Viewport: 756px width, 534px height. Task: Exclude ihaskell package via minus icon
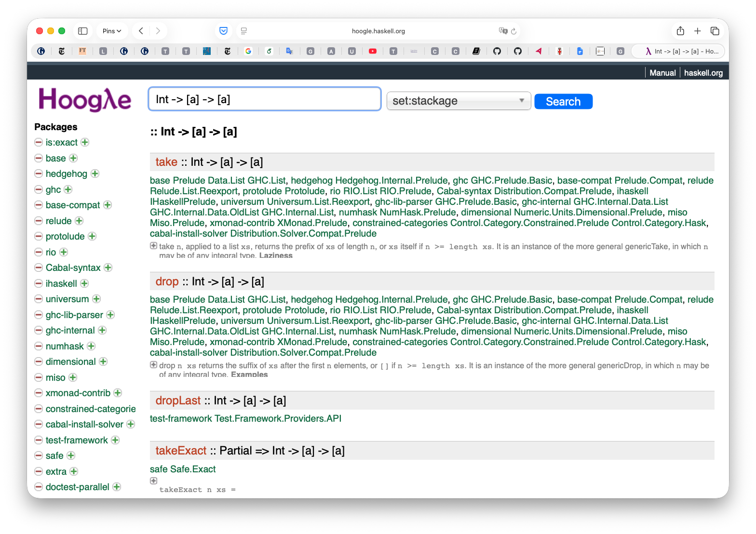tap(39, 283)
